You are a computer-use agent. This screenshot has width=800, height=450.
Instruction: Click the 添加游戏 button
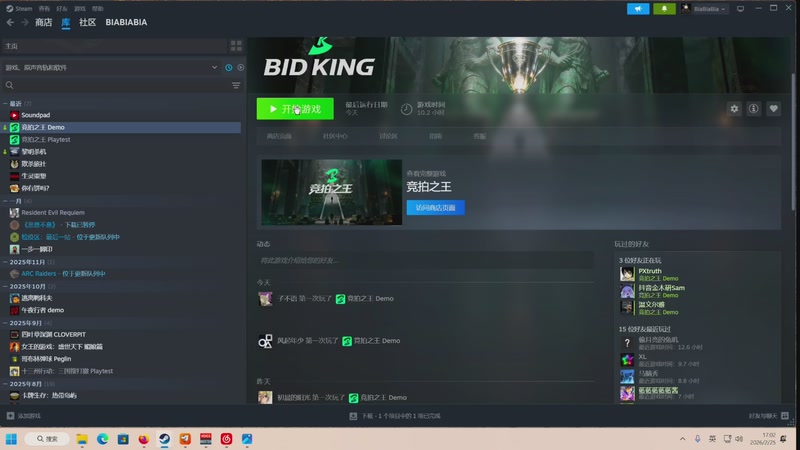pos(24,416)
